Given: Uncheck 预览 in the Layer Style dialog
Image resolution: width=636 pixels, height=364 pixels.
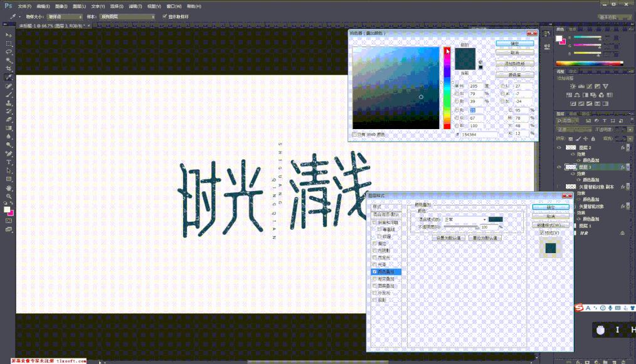Looking at the screenshot, I should tap(541, 232).
